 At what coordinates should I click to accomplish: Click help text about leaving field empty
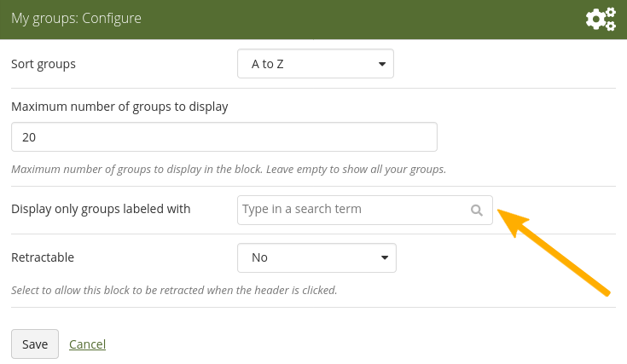tap(229, 169)
